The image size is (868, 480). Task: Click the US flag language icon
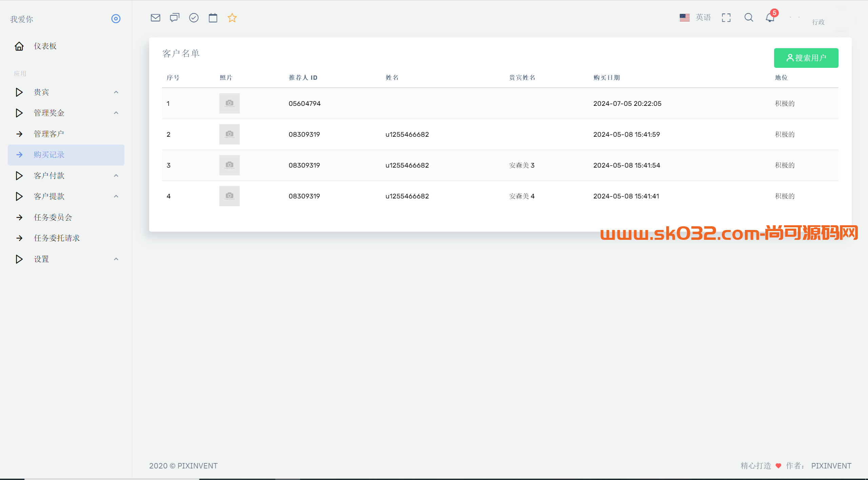coord(685,18)
